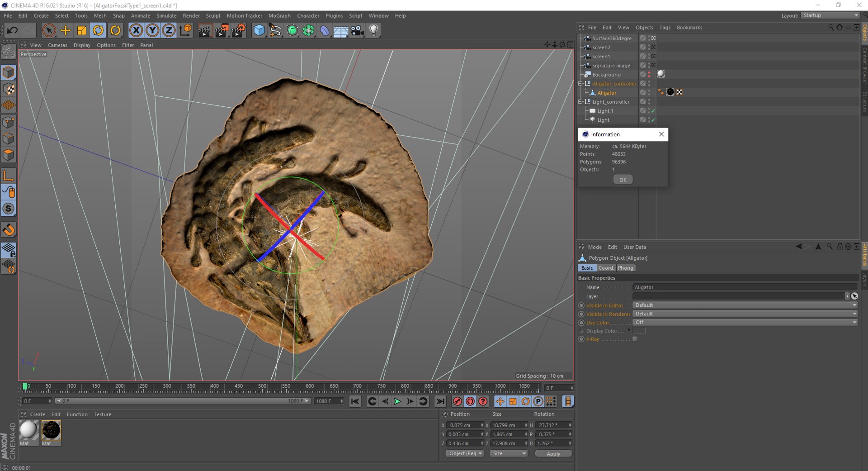Expand the Display Color arrow

click(629, 331)
